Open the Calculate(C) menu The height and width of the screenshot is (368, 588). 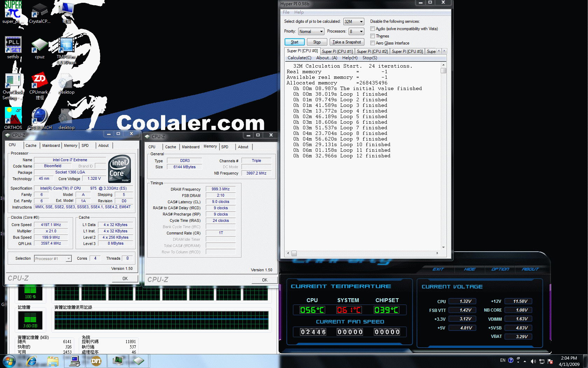(299, 58)
